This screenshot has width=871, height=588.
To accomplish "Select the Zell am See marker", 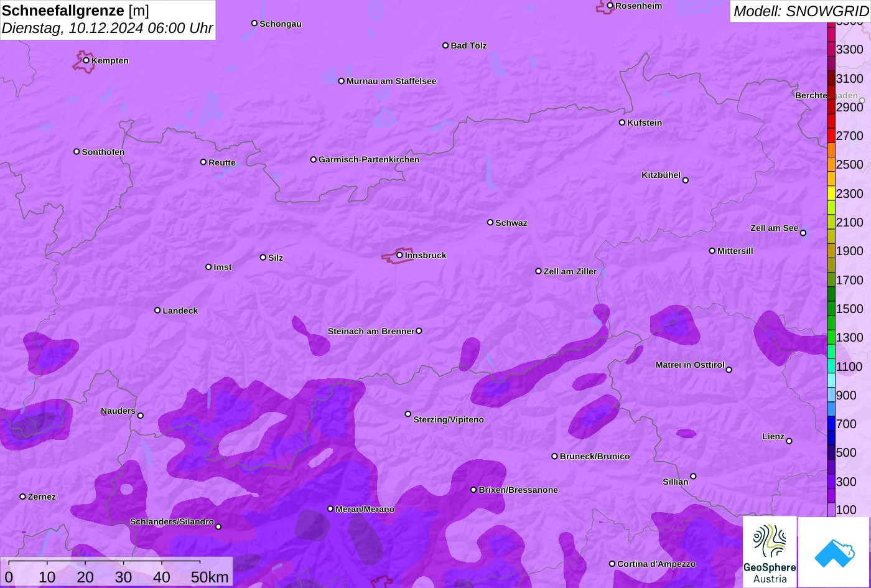I will [803, 233].
